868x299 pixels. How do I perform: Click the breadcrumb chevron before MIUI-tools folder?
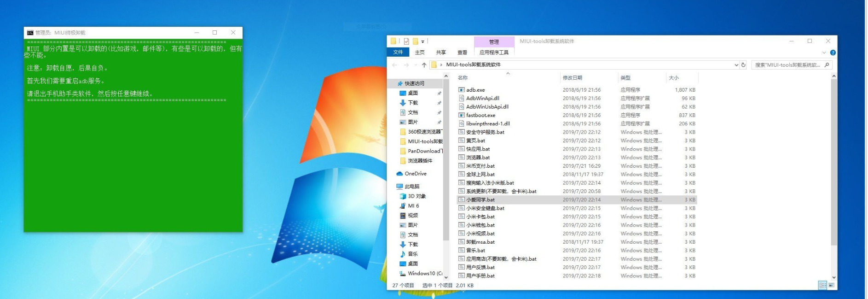(x=441, y=65)
